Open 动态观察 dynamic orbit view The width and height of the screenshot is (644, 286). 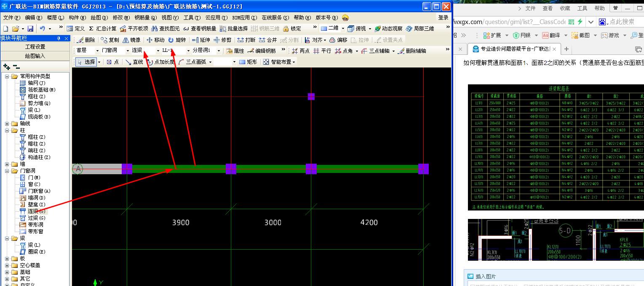[x=388, y=29]
